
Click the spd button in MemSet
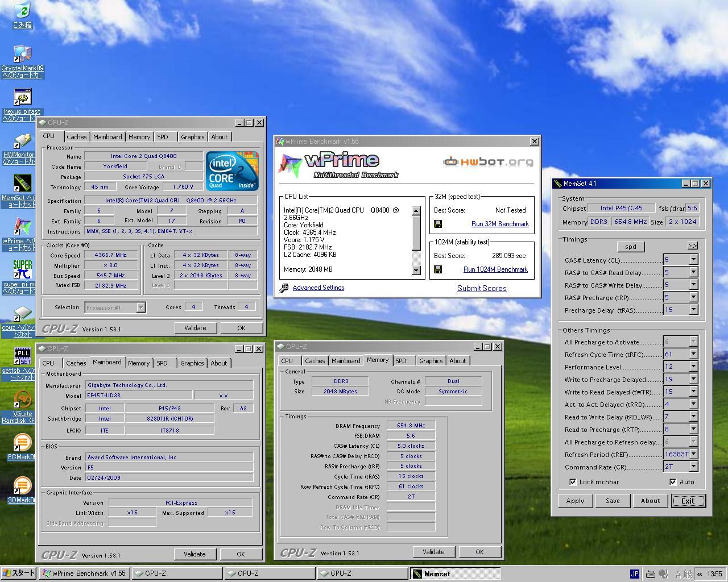631,247
